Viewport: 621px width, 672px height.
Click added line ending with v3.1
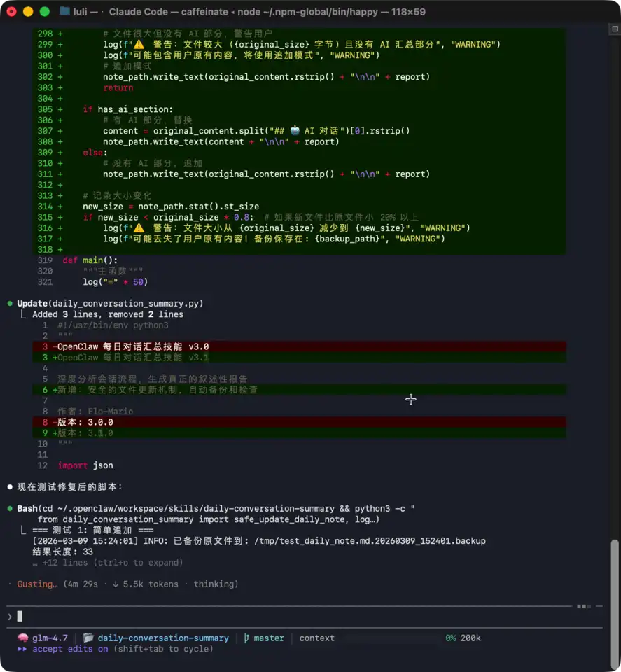pos(299,357)
